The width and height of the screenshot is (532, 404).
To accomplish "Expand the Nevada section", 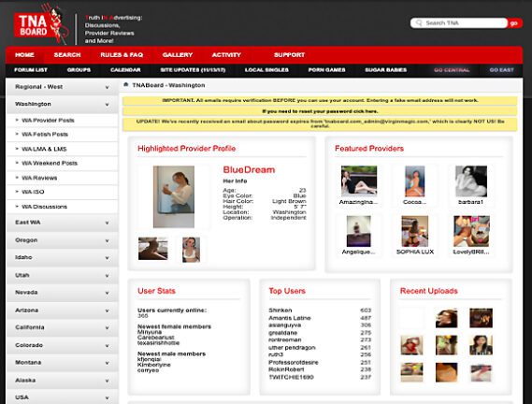I will [x=62, y=293].
